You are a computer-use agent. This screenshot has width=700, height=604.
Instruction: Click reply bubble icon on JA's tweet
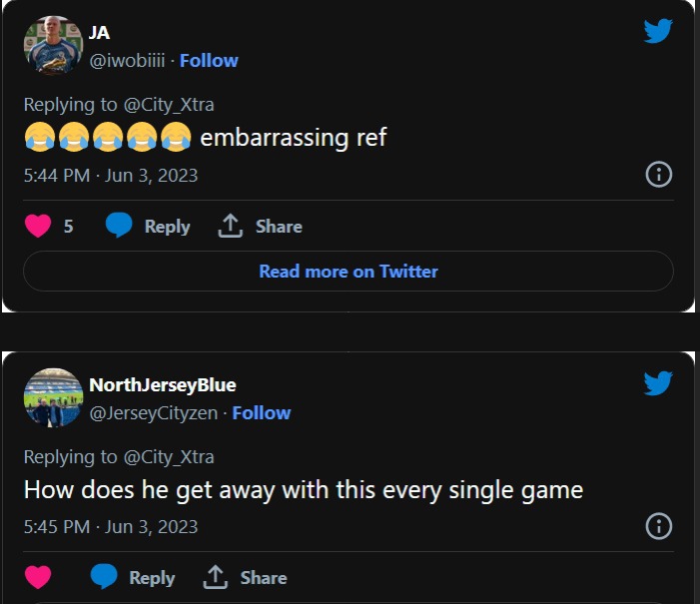(120, 227)
